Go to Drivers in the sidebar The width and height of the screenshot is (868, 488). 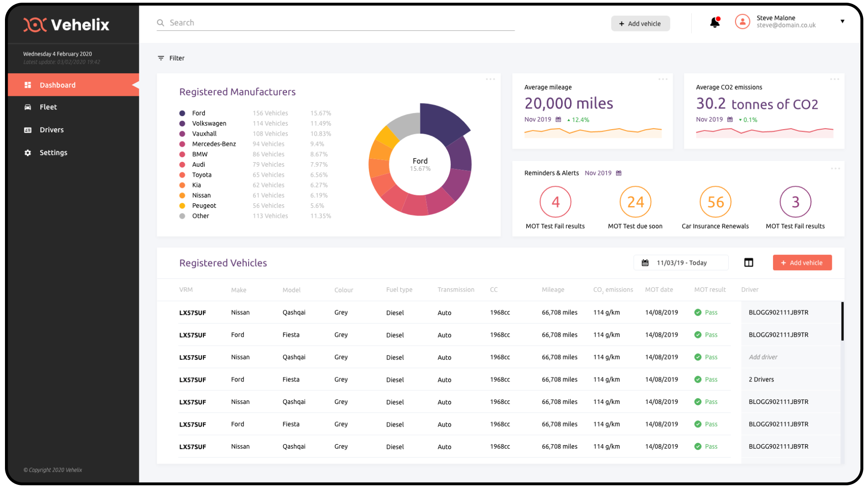pyautogui.click(x=52, y=130)
